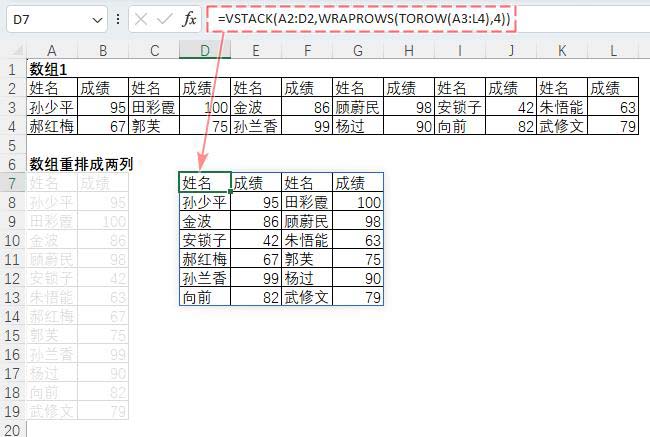Expand the Name Box dropdown arrow
The height and width of the screenshot is (437, 650).
[96, 20]
